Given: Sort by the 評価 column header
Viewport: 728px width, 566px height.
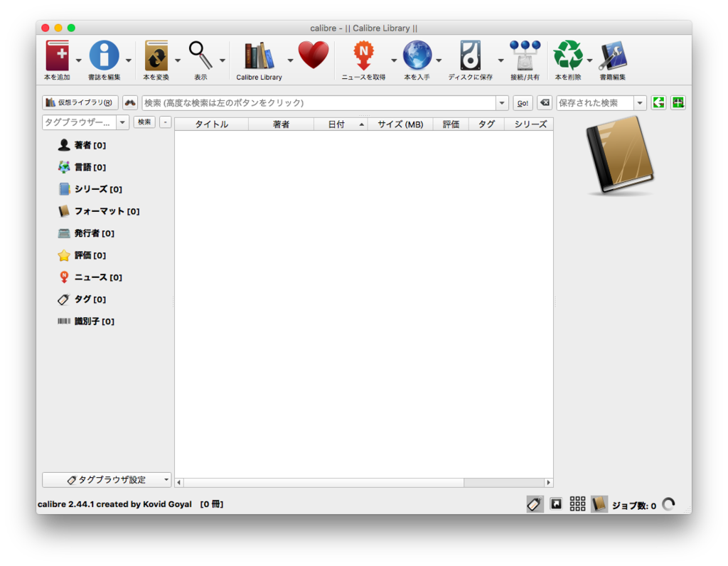Looking at the screenshot, I should coord(451,124).
